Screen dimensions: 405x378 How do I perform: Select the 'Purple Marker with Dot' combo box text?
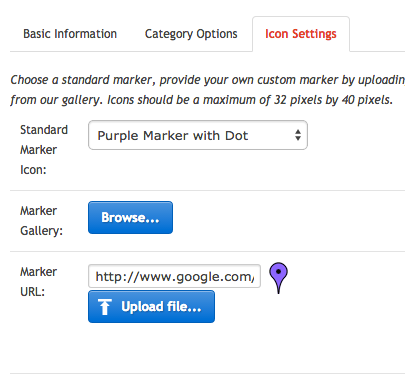[x=173, y=136]
